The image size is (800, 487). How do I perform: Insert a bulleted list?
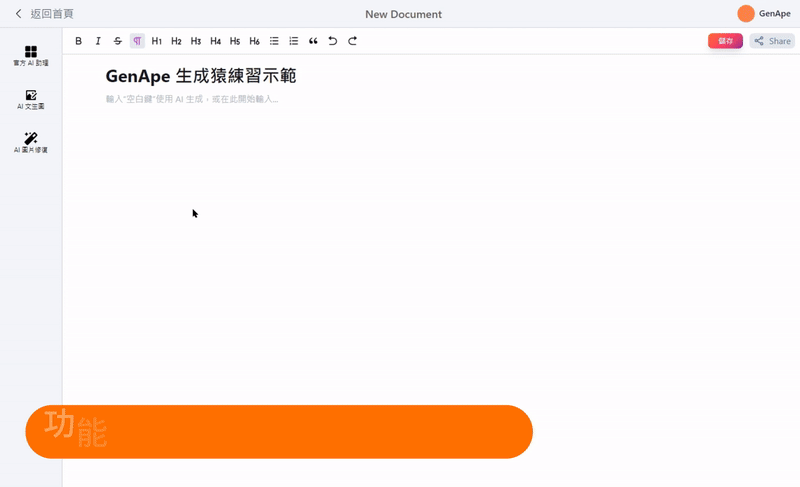tap(274, 41)
